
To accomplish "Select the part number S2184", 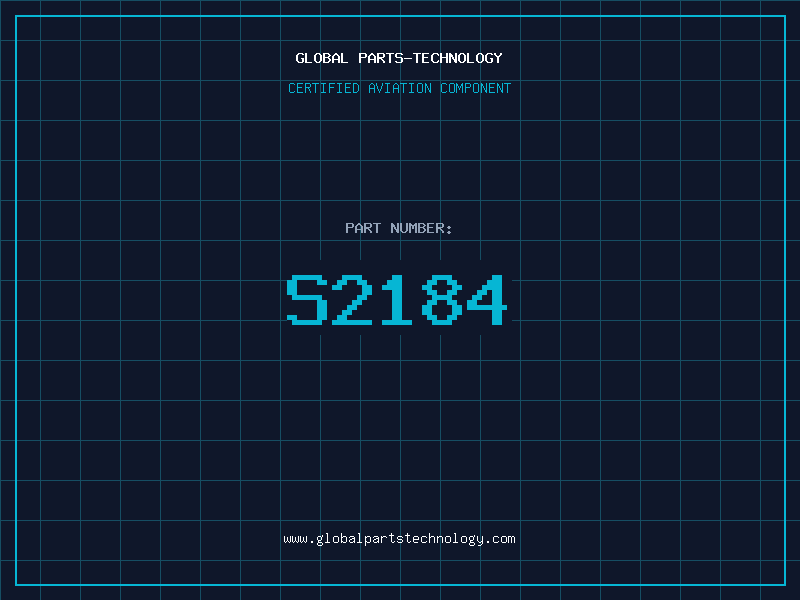I will click(x=397, y=299).
